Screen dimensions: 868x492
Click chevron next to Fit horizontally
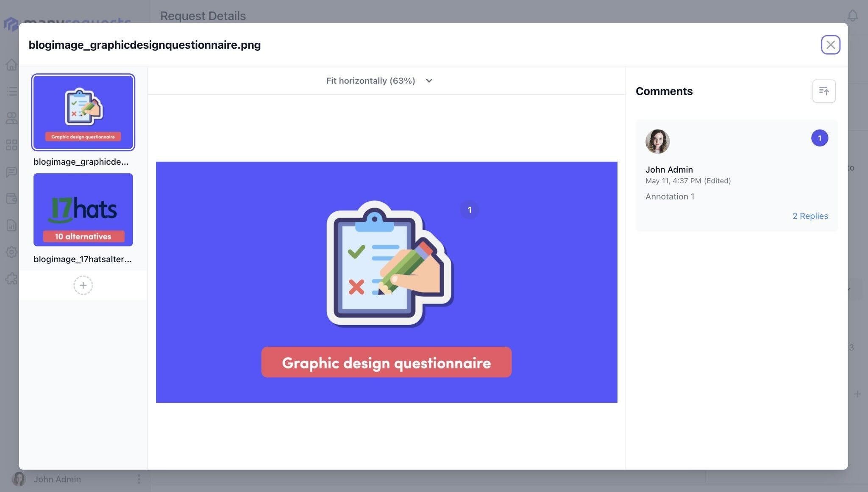[429, 81]
